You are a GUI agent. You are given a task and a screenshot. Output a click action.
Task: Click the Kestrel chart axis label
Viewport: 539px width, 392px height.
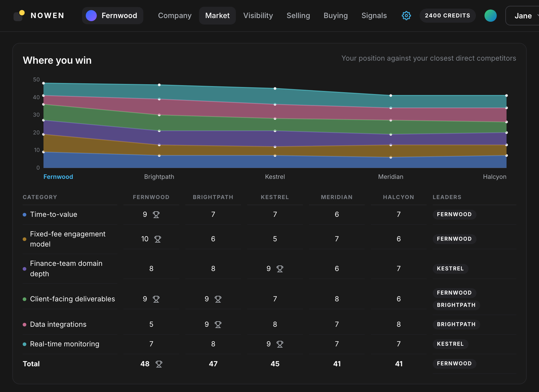tap(275, 177)
